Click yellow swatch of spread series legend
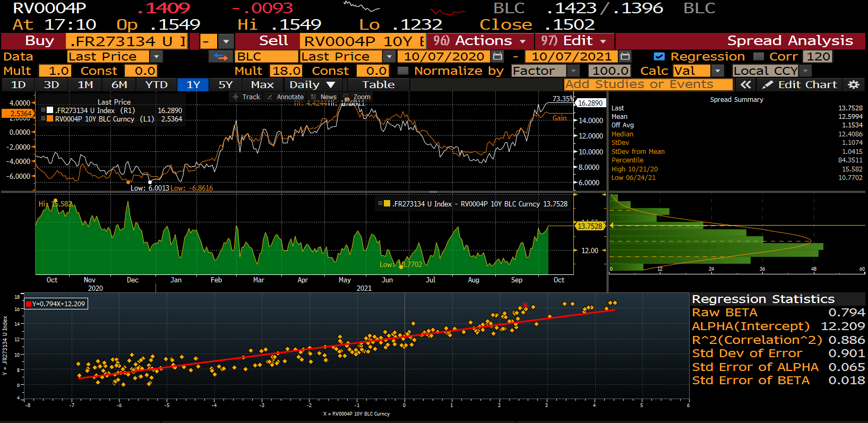 click(387, 203)
